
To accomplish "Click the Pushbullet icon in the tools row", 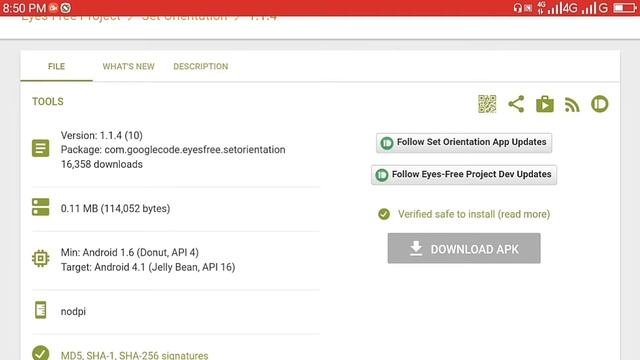I will point(600,104).
